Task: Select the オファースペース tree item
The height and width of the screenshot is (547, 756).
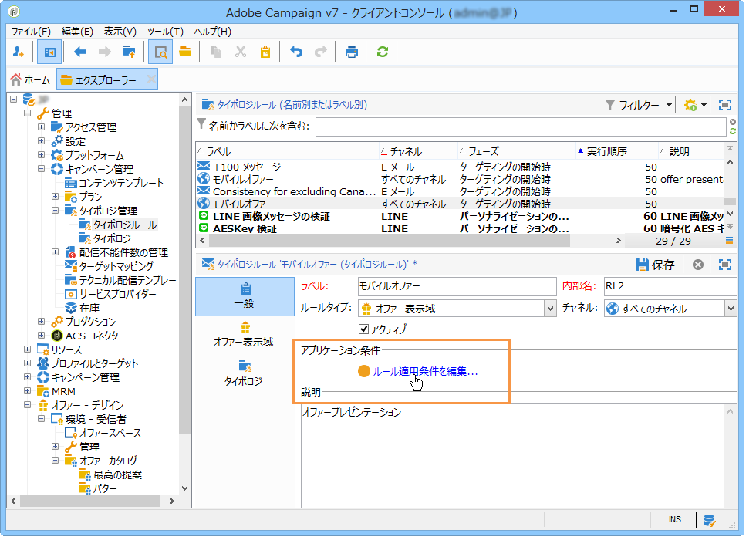Action: click(x=110, y=433)
